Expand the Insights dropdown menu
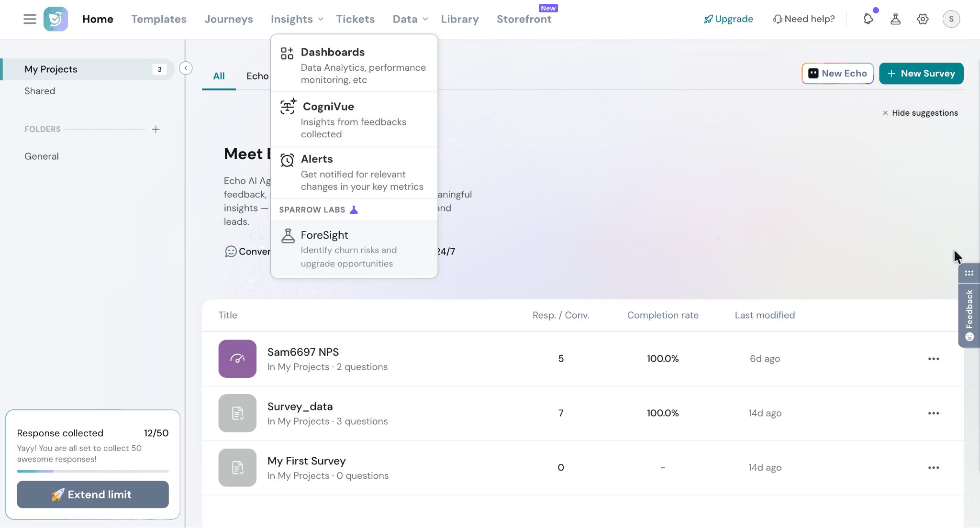Image resolution: width=980 pixels, height=528 pixels. coord(297,19)
